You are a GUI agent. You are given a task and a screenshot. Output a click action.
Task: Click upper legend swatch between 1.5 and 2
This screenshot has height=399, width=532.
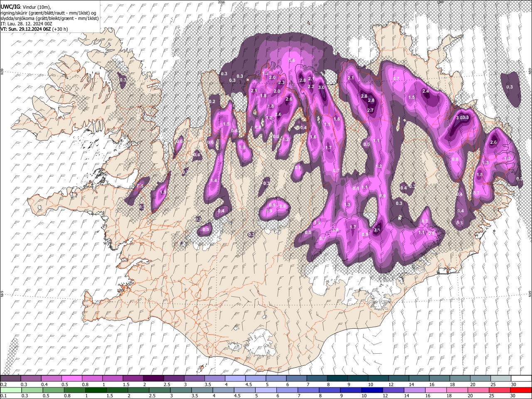tap(133, 378)
